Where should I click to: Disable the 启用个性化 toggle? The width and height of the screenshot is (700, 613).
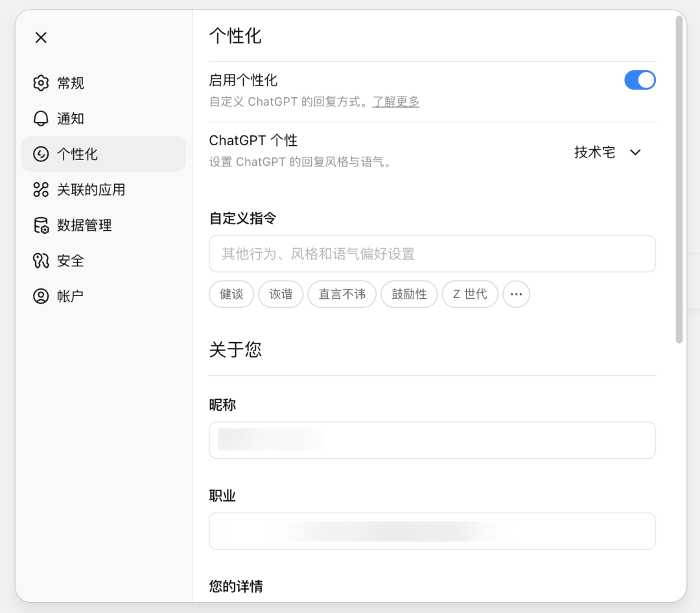pos(640,80)
